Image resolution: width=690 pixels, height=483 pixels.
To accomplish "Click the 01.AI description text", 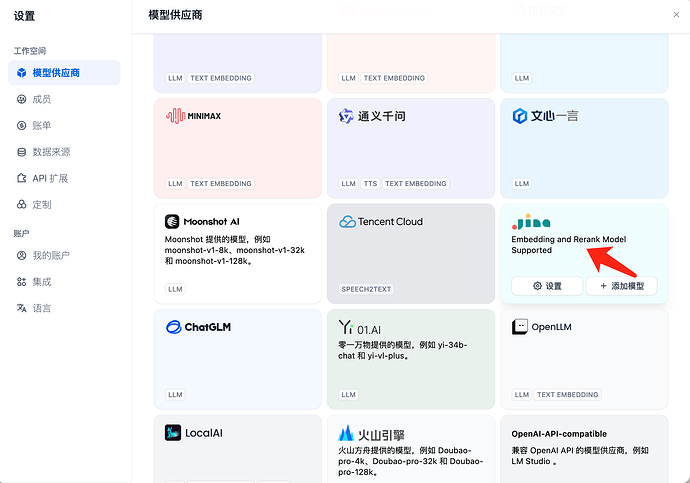I will click(403, 350).
